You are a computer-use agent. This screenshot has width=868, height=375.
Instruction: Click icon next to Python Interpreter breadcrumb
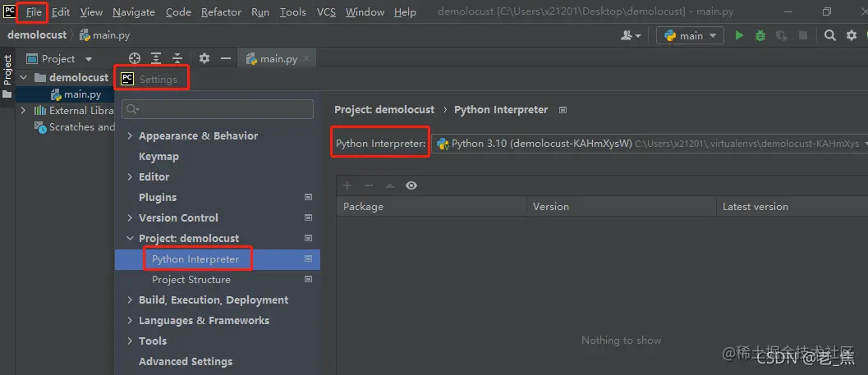pos(563,109)
